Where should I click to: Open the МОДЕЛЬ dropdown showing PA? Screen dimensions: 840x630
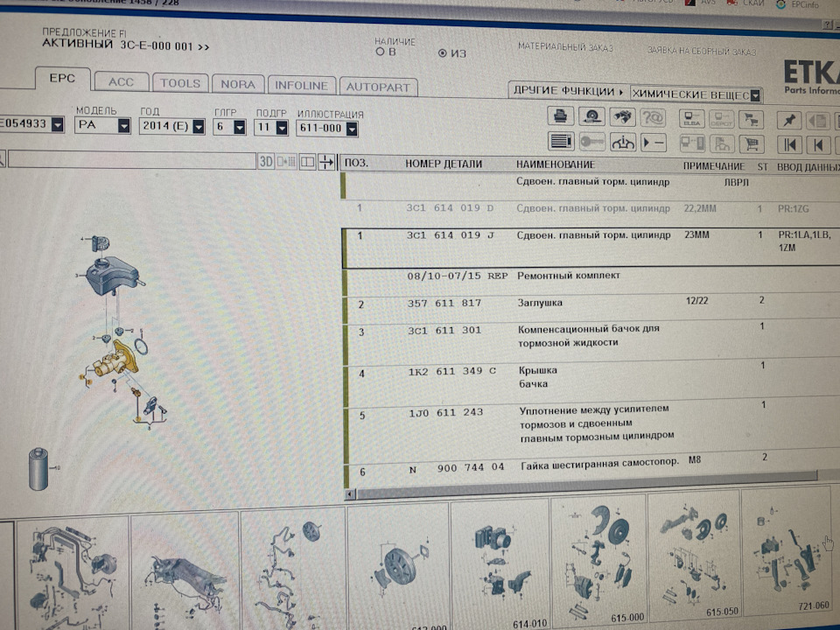click(x=102, y=126)
